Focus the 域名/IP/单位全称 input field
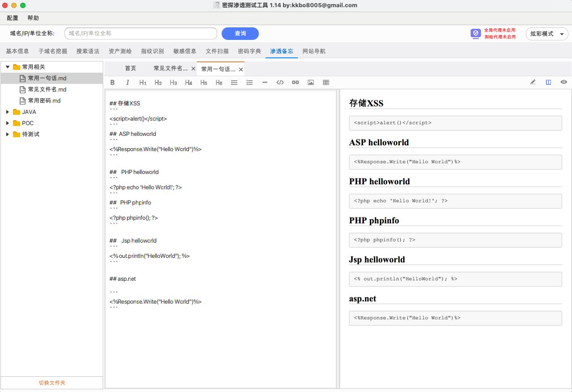Screen dimensions: 572x392 141,34
